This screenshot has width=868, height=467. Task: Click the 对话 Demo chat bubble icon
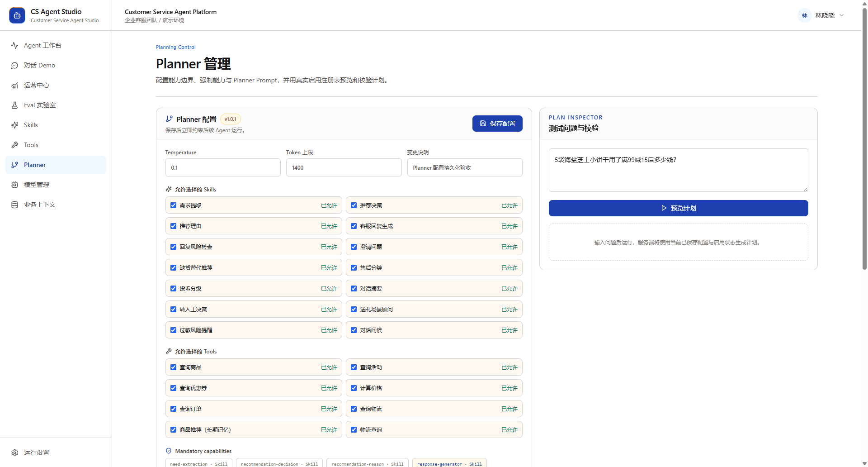pos(15,65)
